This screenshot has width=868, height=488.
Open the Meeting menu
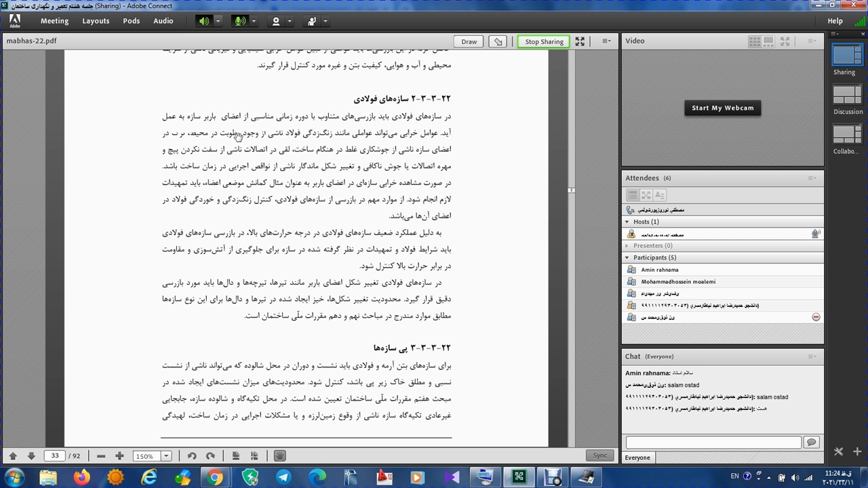(54, 21)
